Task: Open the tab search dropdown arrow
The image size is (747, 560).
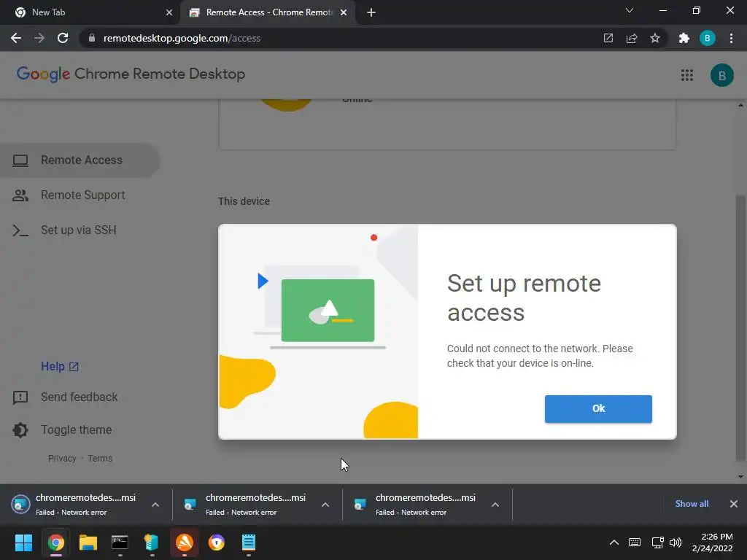Action: tap(630, 10)
